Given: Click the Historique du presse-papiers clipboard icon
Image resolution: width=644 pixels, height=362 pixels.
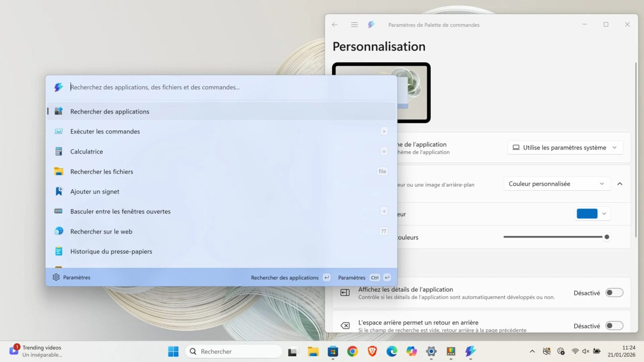Looking at the screenshot, I should 59,251.
